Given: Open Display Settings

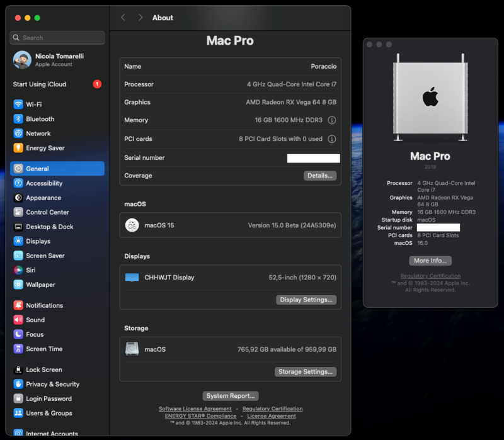Looking at the screenshot, I should [x=306, y=300].
